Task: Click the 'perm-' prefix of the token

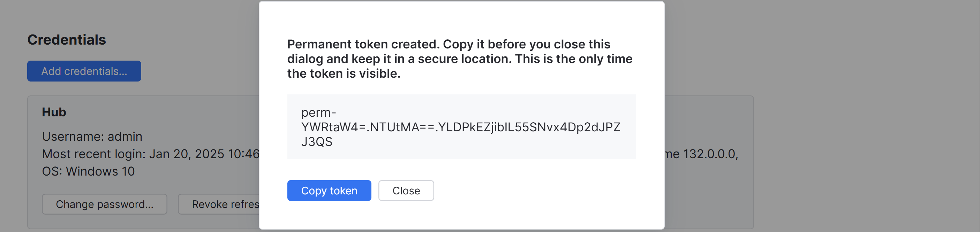Action: [318, 113]
